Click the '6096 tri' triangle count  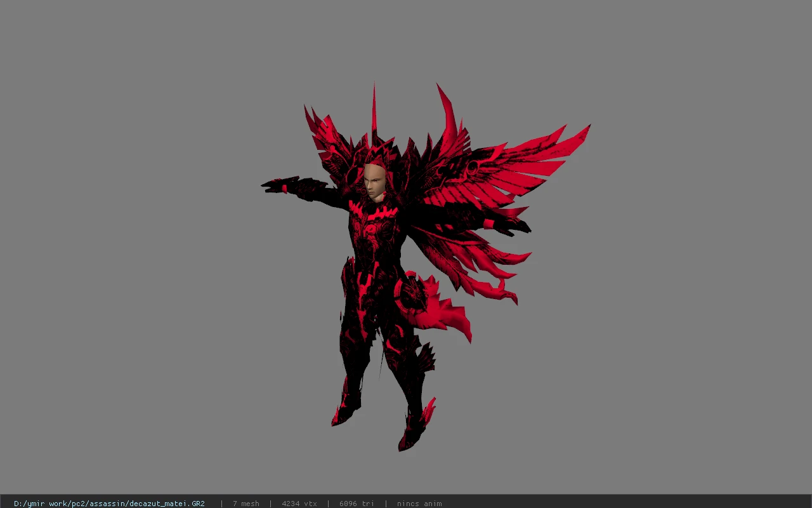357,504
